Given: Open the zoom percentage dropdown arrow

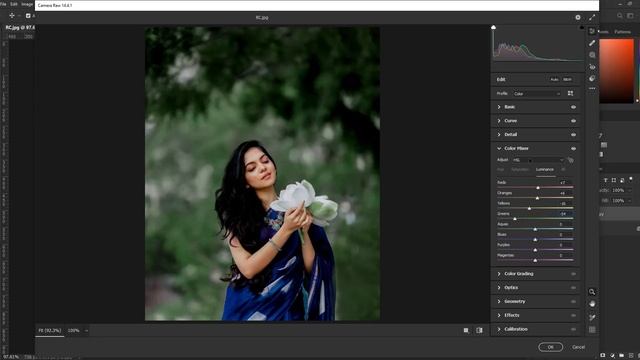Looking at the screenshot, I should (x=86, y=331).
